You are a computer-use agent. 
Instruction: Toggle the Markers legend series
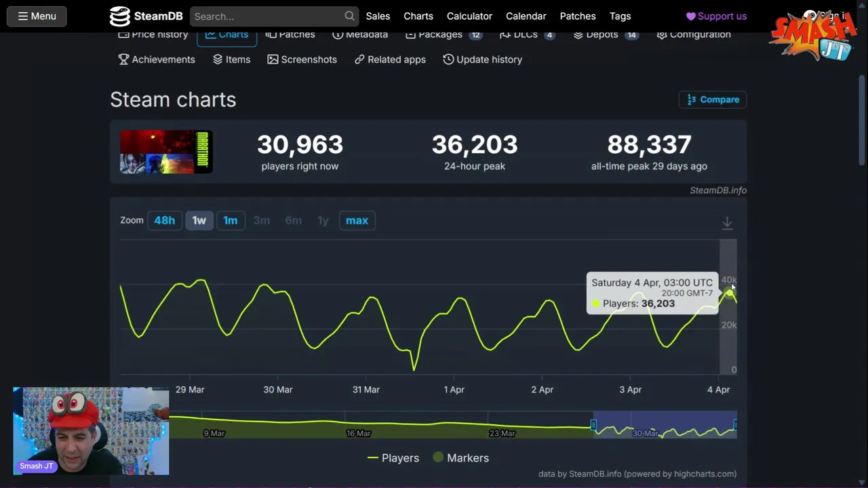tap(460, 458)
